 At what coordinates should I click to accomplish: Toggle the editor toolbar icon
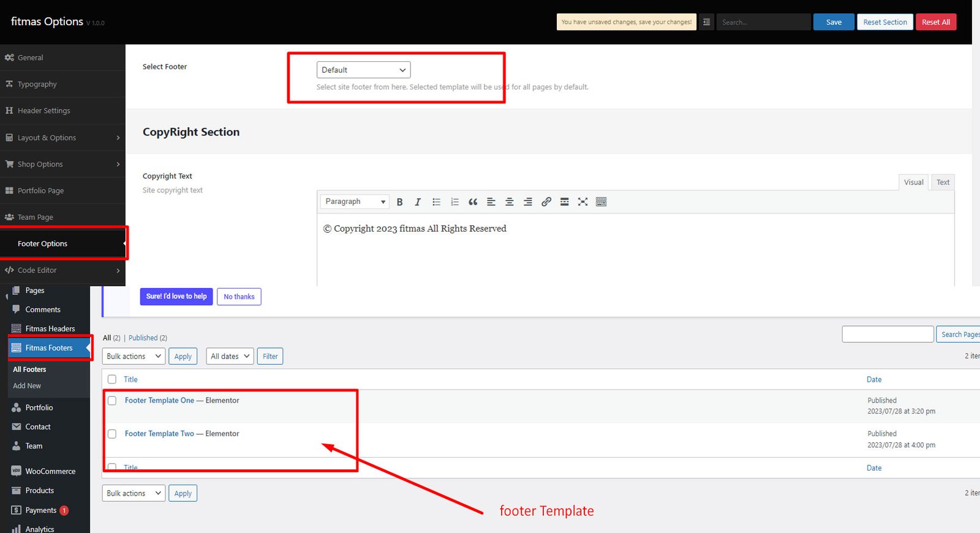click(x=601, y=202)
